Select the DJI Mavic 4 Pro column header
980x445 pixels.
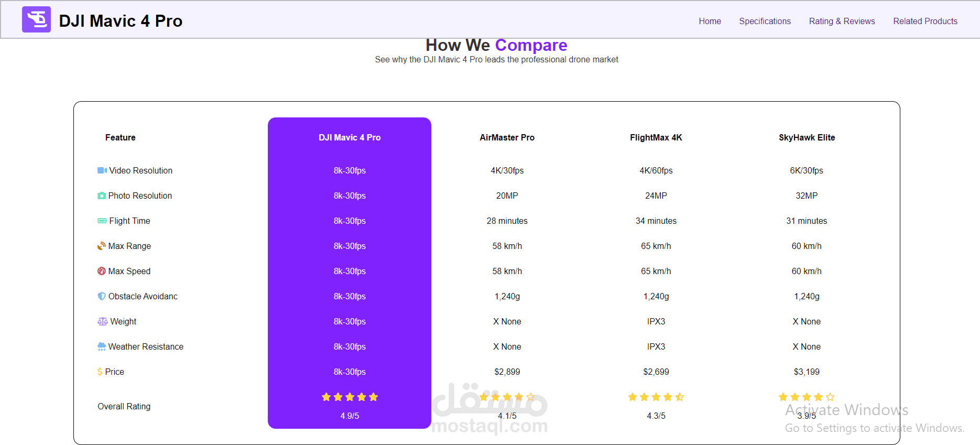(350, 137)
